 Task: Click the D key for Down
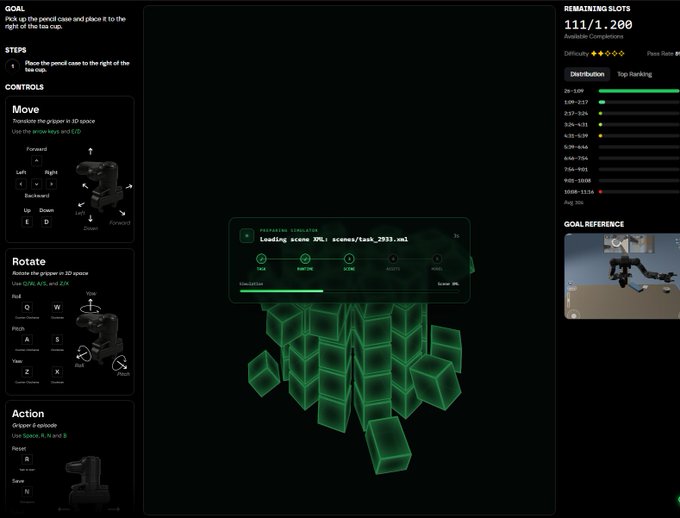coord(46,222)
